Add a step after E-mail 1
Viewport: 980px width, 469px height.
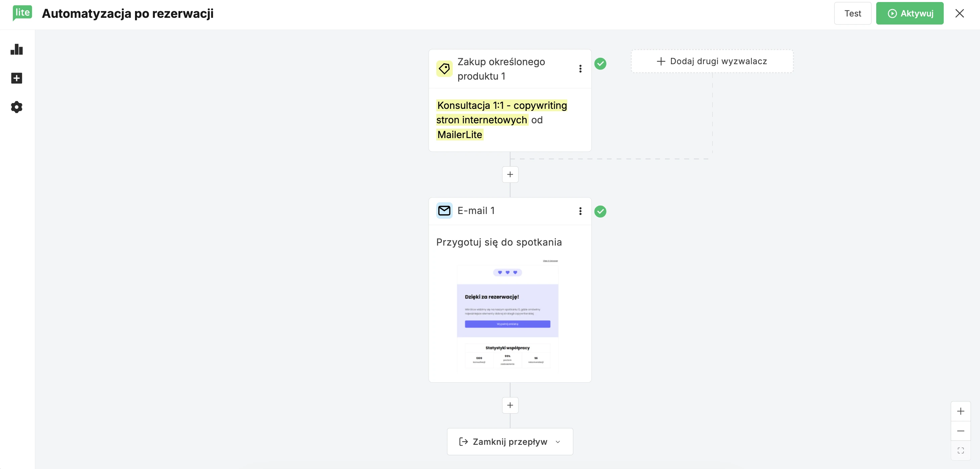click(x=510, y=405)
